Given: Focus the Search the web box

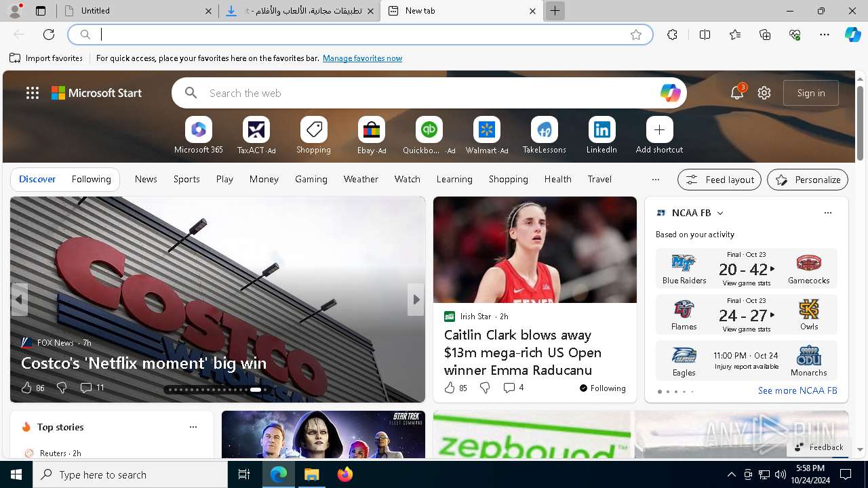Looking at the screenshot, I should (429, 93).
